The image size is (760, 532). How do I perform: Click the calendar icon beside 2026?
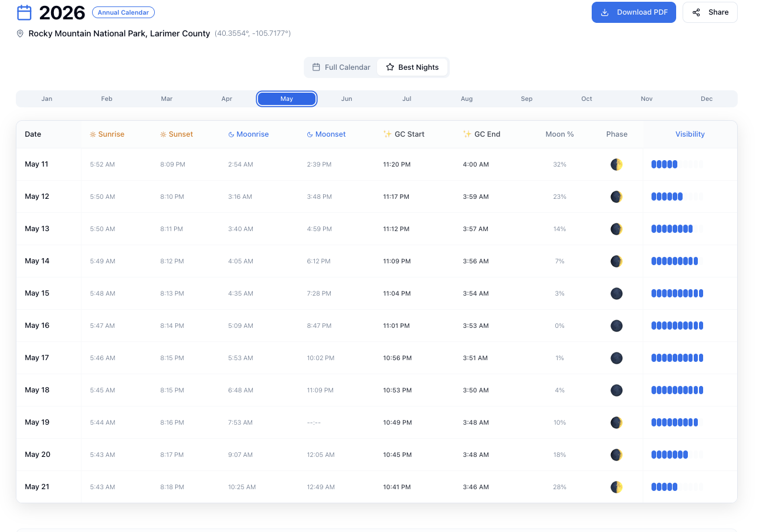[24, 12]
